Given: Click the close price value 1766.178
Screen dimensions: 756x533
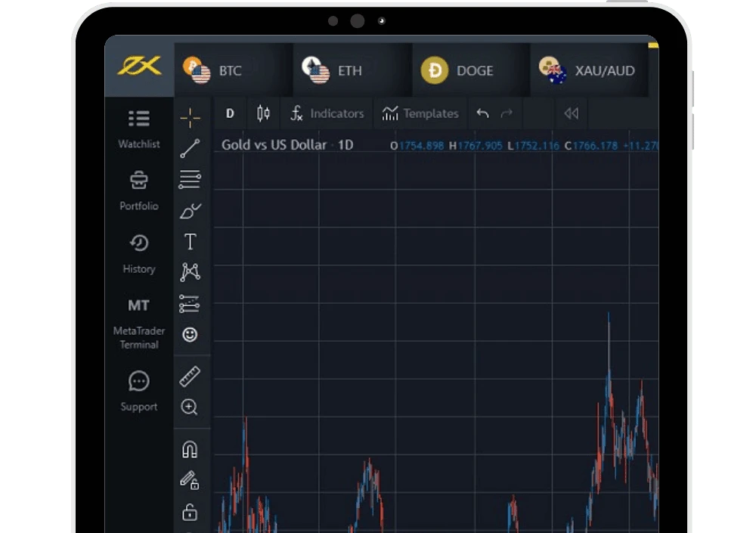Looking at the screenshot, I should click(595, 146).
